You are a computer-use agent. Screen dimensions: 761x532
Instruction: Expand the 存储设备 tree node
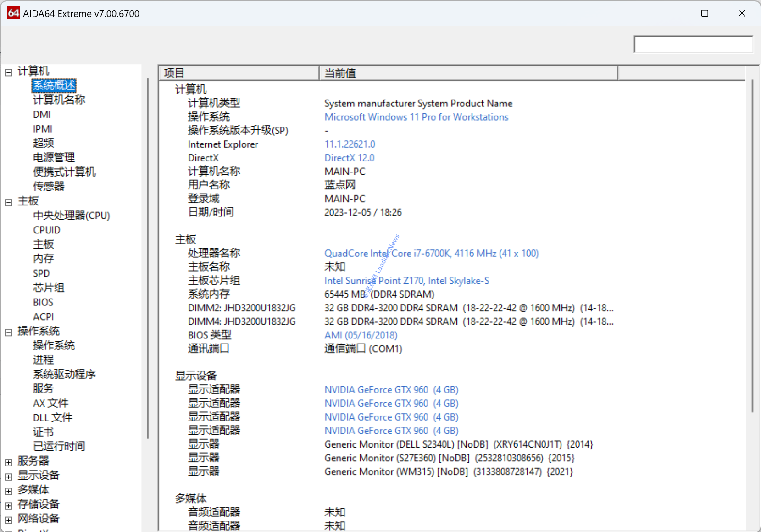tap(8, 506)
